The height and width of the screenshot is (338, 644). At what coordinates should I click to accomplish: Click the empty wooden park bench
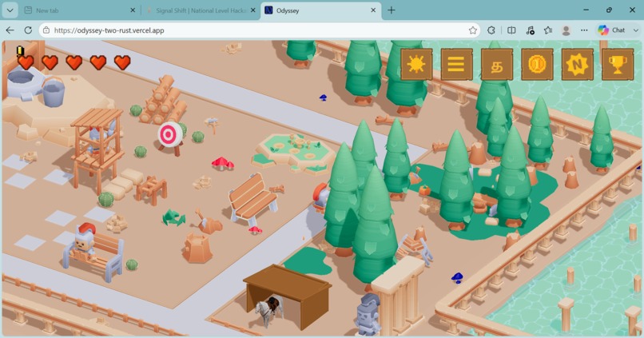252,198
